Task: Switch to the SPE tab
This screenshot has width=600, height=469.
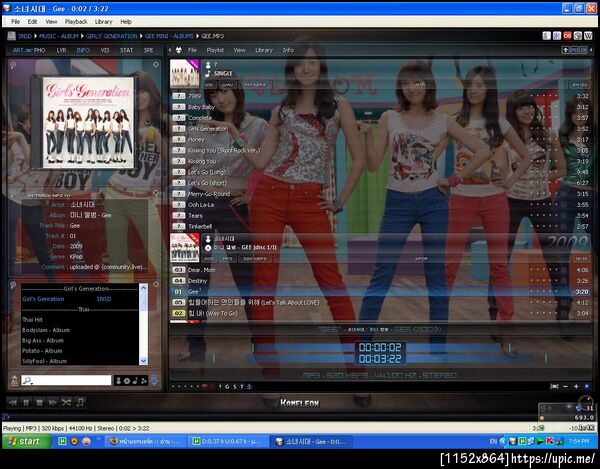Action: [148, 50]
